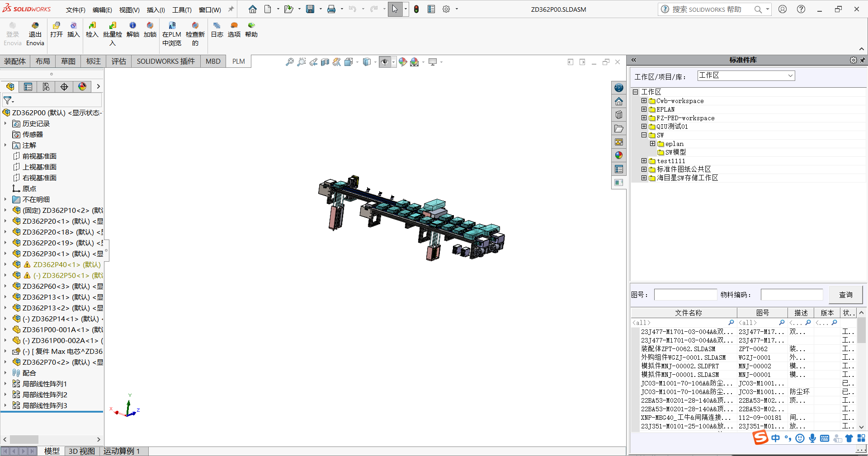Open the 日志 log tool in PLM toolbar
The width and height of the screenshot is (868, 456).
pos(217,32)
